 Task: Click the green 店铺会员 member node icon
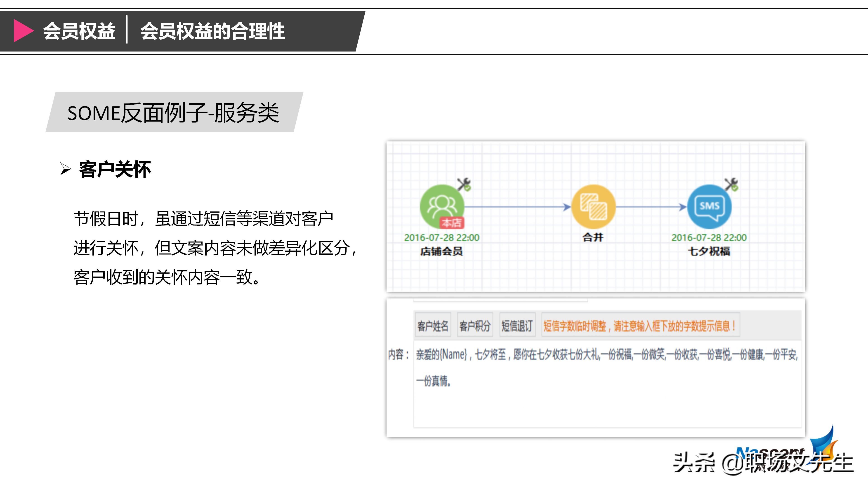point(442,206)
